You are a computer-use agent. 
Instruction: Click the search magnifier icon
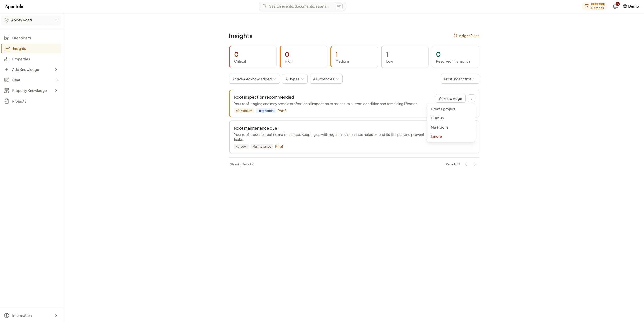tap(264, 6)
